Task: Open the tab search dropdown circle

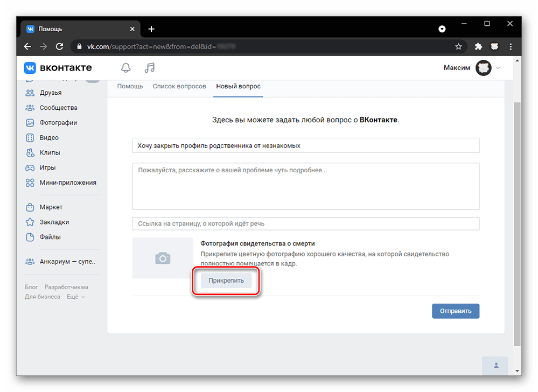Action: (x=442, y=29)
